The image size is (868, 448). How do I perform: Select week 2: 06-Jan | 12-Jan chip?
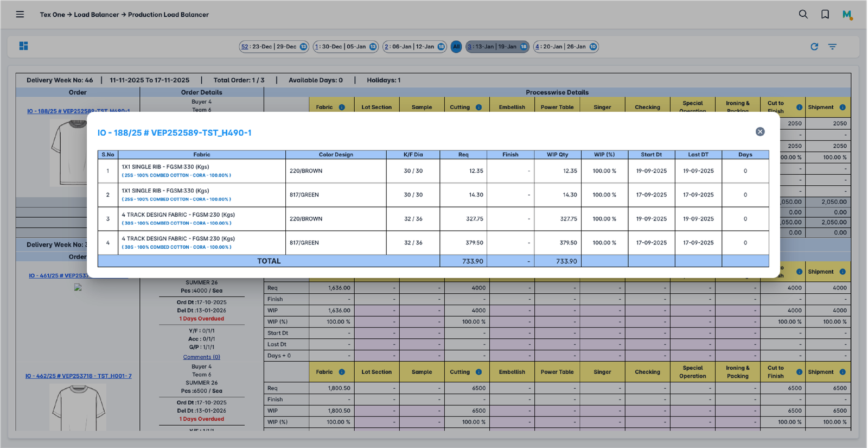(414, 47)
